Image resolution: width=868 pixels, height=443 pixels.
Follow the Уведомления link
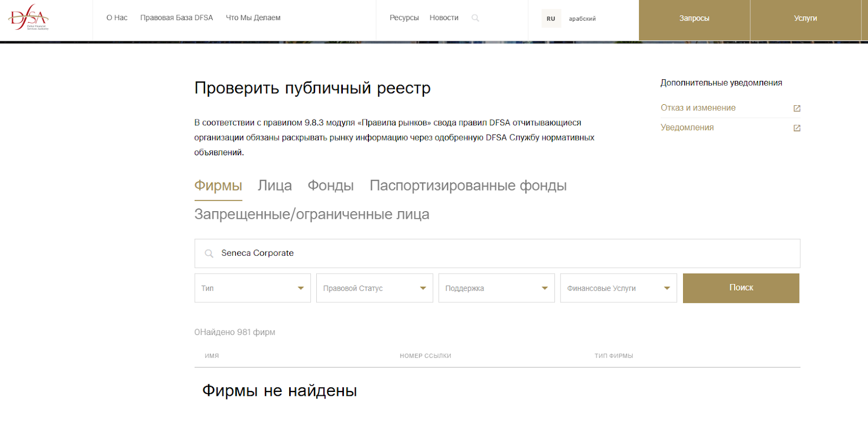click(687, 128)
